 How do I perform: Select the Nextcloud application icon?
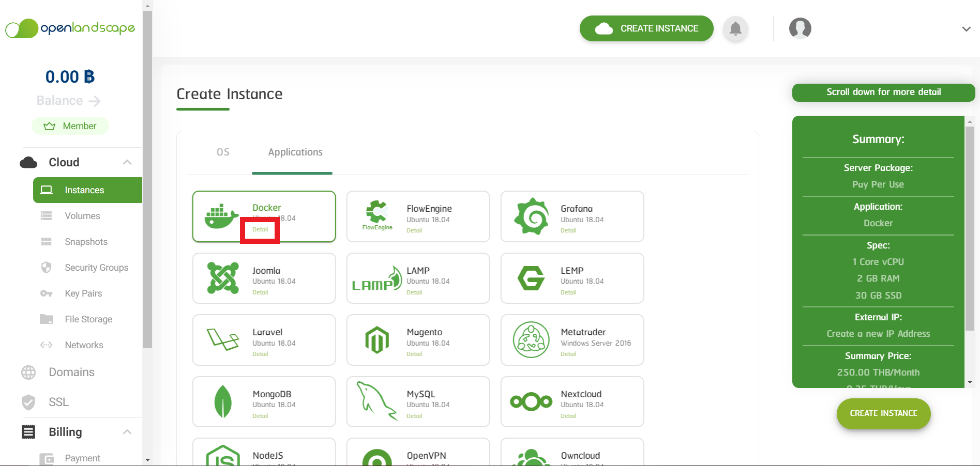[x=531, y=401]
